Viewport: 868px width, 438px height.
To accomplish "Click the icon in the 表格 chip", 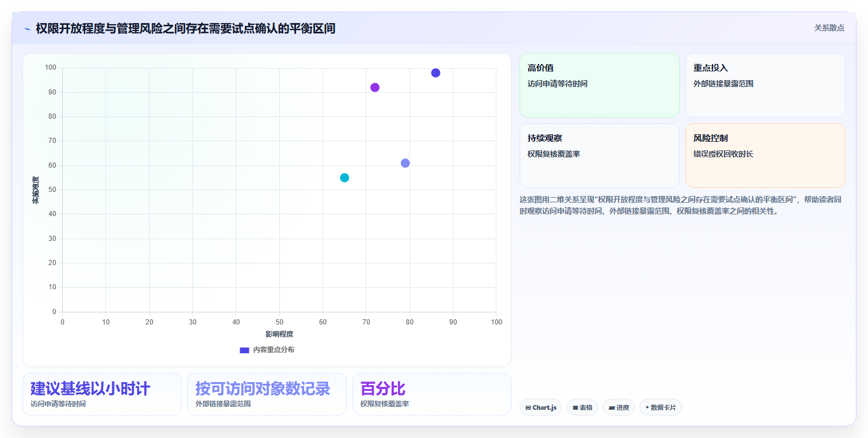I will (575, 407).
